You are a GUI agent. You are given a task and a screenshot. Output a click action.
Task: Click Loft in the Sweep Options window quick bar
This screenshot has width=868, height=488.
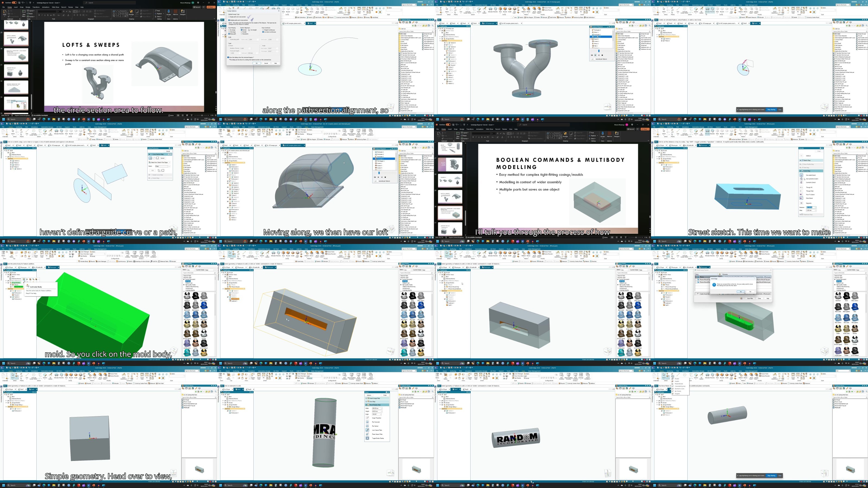click(x=324, y=18)
